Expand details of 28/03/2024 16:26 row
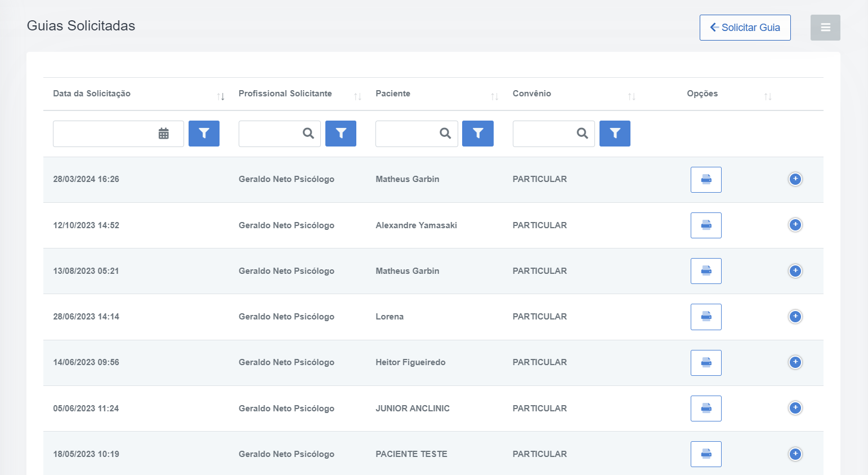Viewport: 868px width, 475px height. 795,179
